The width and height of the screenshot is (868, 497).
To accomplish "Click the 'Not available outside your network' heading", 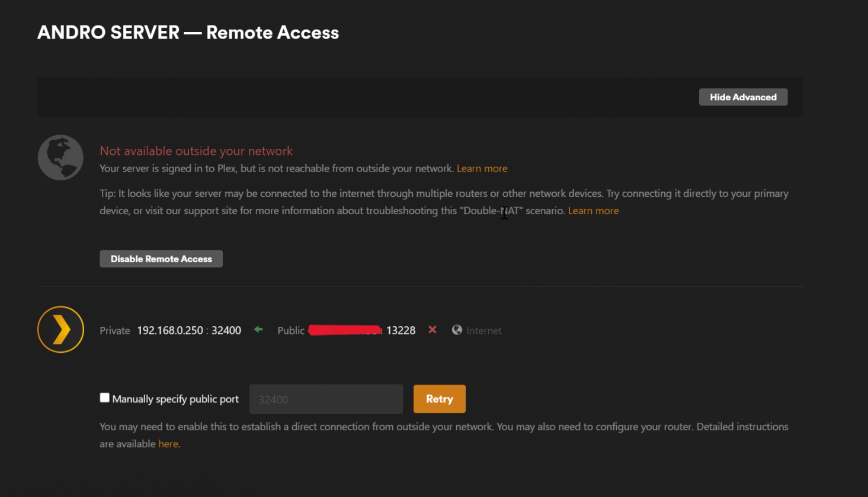I will 196,151.
